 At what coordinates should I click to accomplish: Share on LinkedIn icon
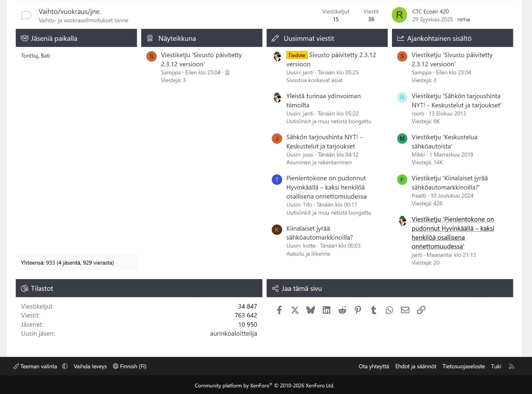point(326,310)
